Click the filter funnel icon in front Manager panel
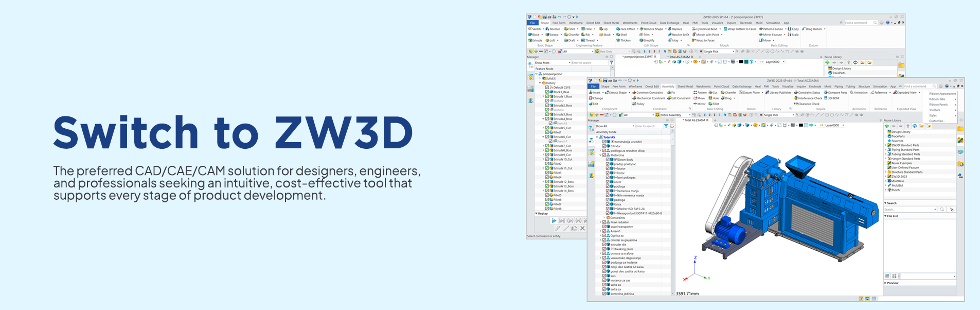980x310 pixels. pos(666,126)
